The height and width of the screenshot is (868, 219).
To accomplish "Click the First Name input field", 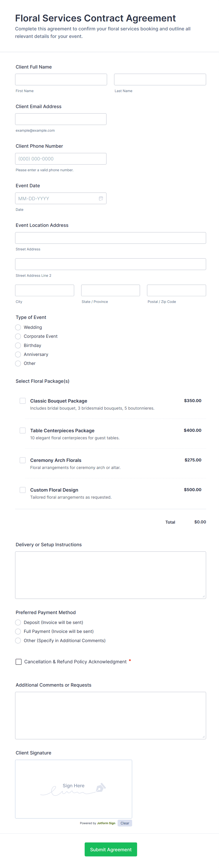I will point(61,80).
